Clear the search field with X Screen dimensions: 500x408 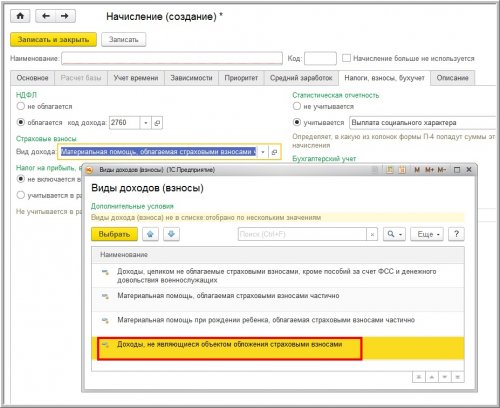(x=372, y=234)
